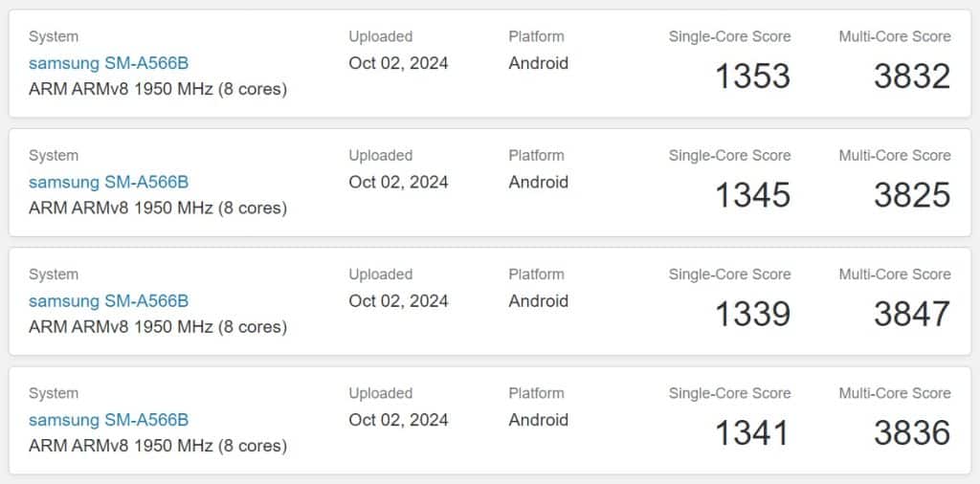This screenshot has width=980, height=484.
Task: Click the Android platform text in the 1345 result
Action: pos(539,182)
